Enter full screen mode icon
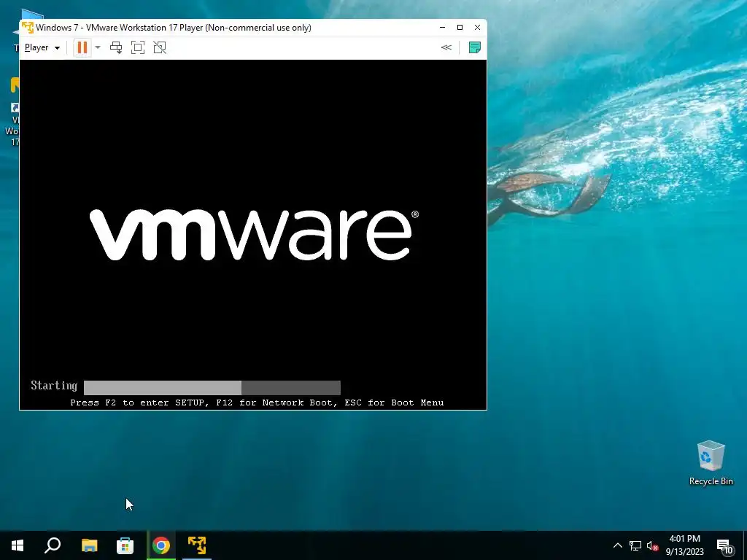The height and width of the screenshot is (560, 747). [138, 47]
